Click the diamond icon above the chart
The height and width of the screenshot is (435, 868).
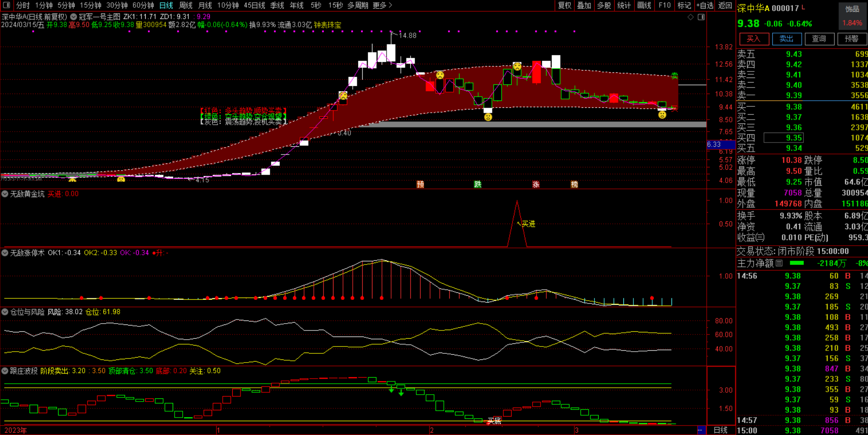point(691,17)
